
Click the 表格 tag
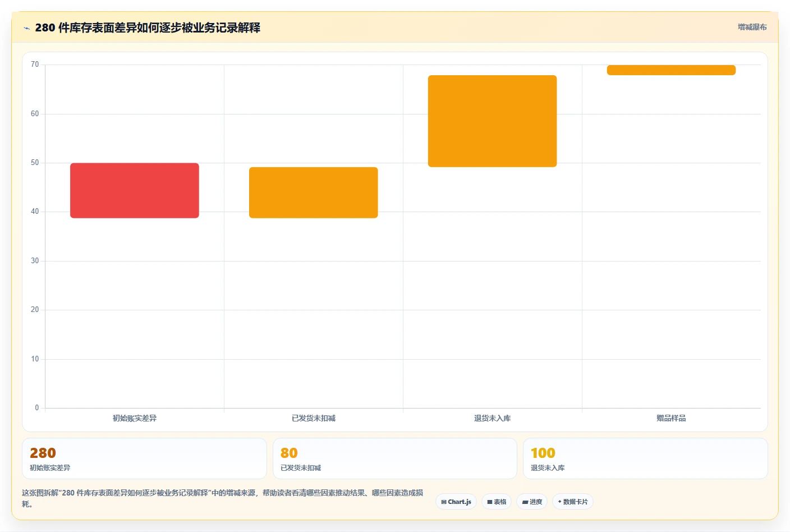(497, 502)
